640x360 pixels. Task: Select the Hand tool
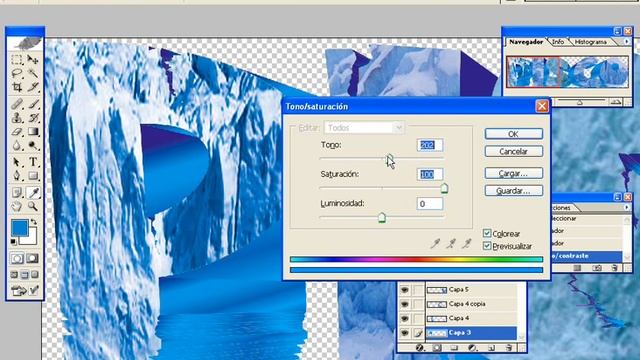[17, 206]
